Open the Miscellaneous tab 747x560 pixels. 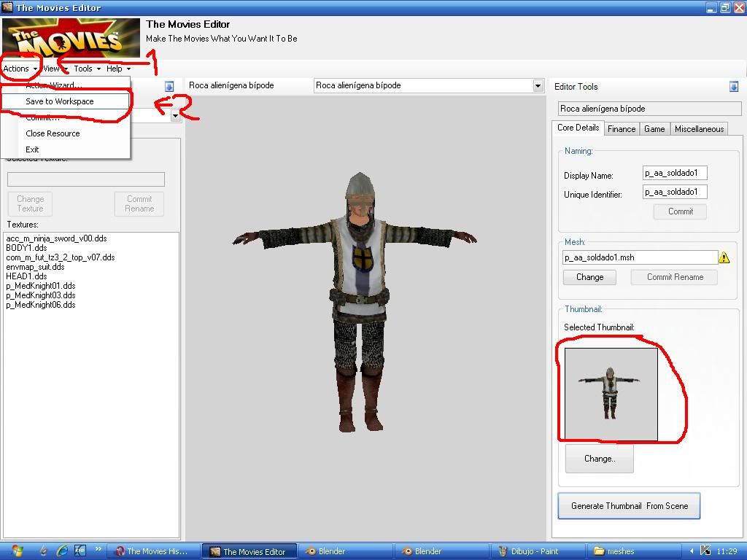tap(699, 129)
